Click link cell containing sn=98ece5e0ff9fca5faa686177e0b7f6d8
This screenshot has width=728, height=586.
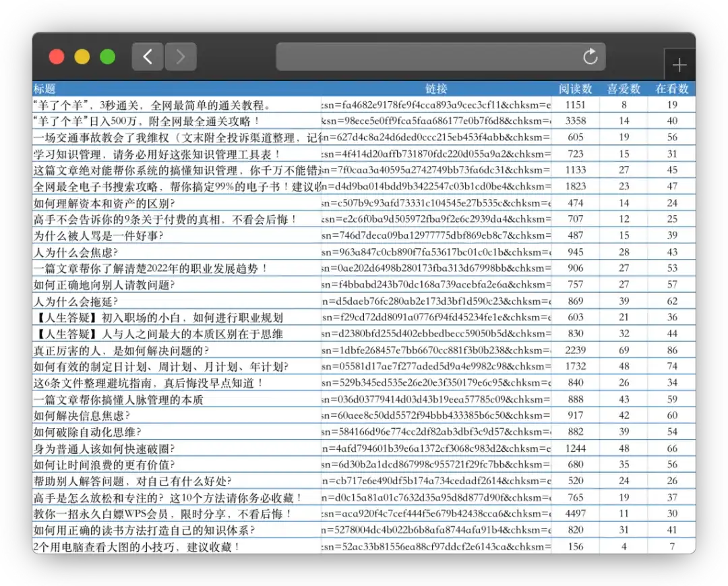[436, 121]
